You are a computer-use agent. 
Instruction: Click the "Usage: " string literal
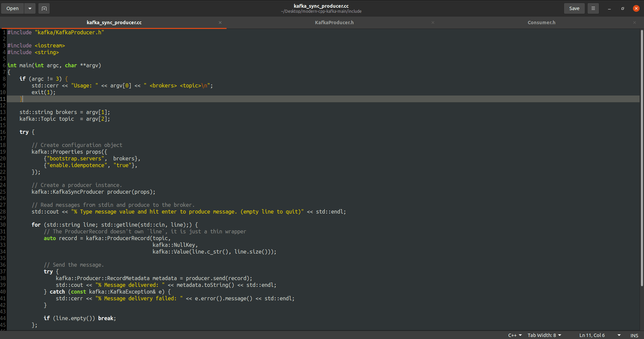pos(84,85)
